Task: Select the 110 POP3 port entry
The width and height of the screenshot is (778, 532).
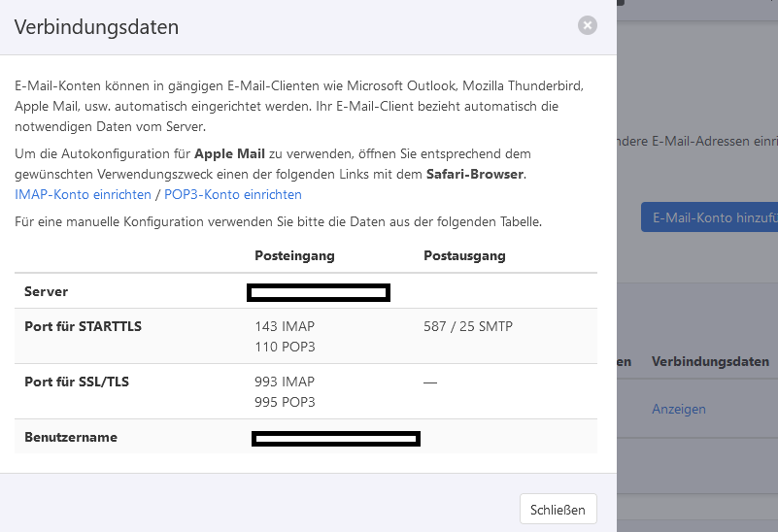Action: click(x=285, y=347)
